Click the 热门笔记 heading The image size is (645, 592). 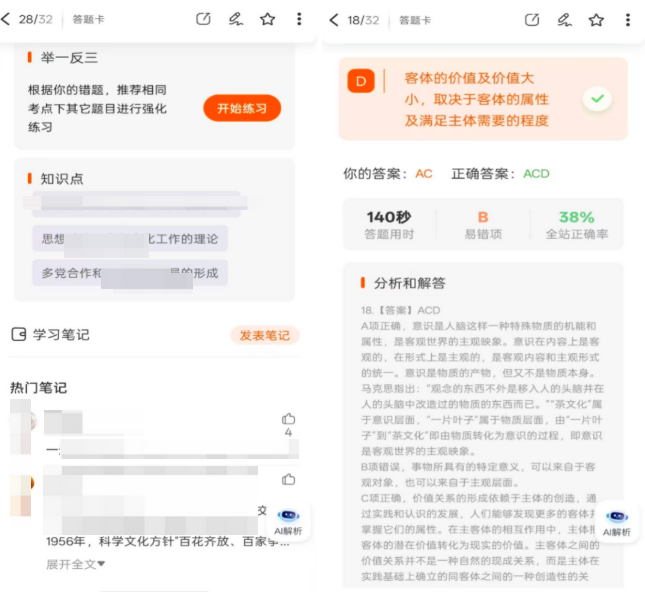click(38, 388)
